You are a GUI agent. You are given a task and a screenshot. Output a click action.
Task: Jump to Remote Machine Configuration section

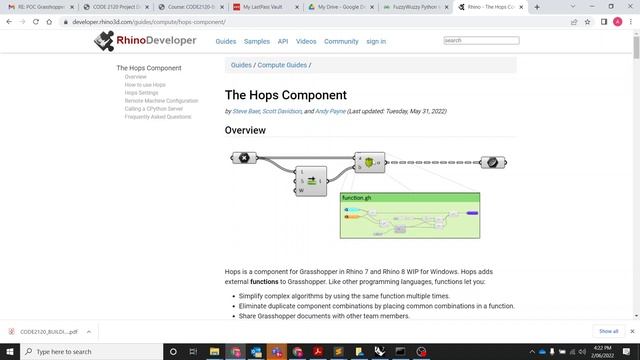coord(161,101)
